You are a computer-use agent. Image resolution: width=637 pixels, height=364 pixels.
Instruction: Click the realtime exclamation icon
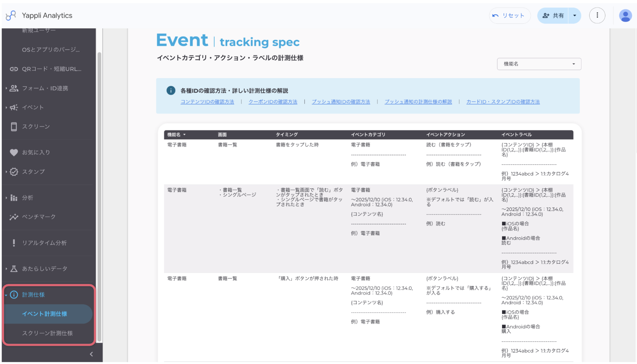14,243
